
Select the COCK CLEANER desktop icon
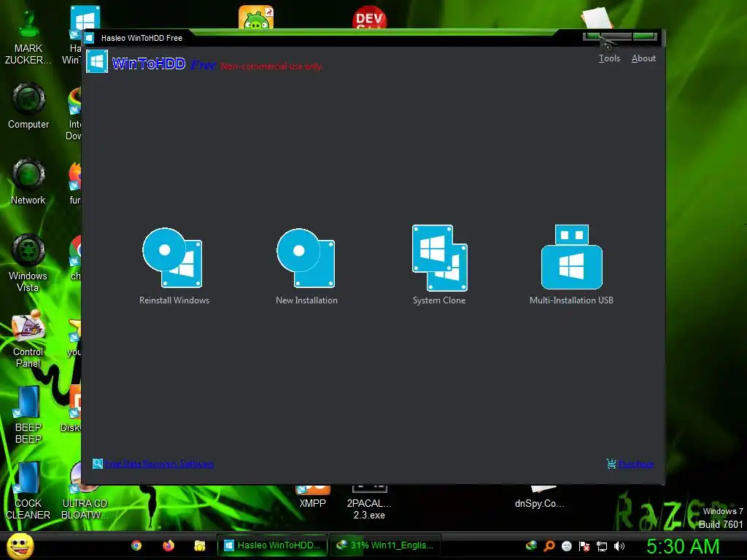pyautogui.click(x=28, y=491)
